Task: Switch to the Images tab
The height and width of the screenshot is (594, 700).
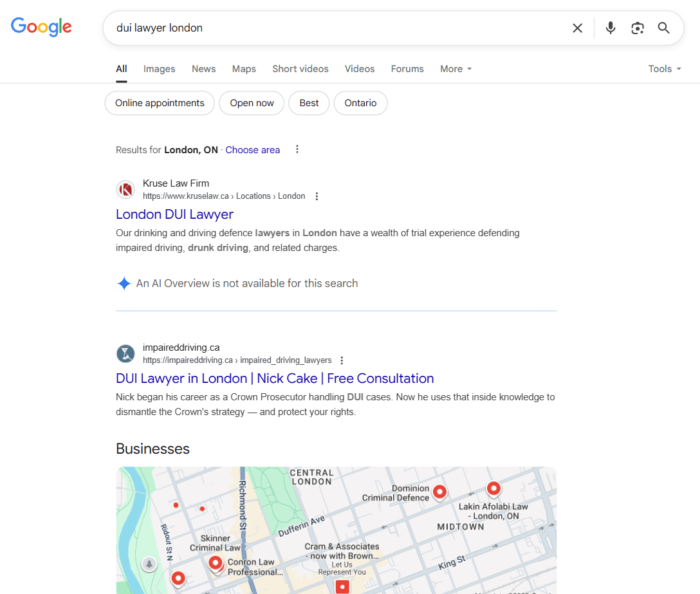Action: tap(159, 69)
